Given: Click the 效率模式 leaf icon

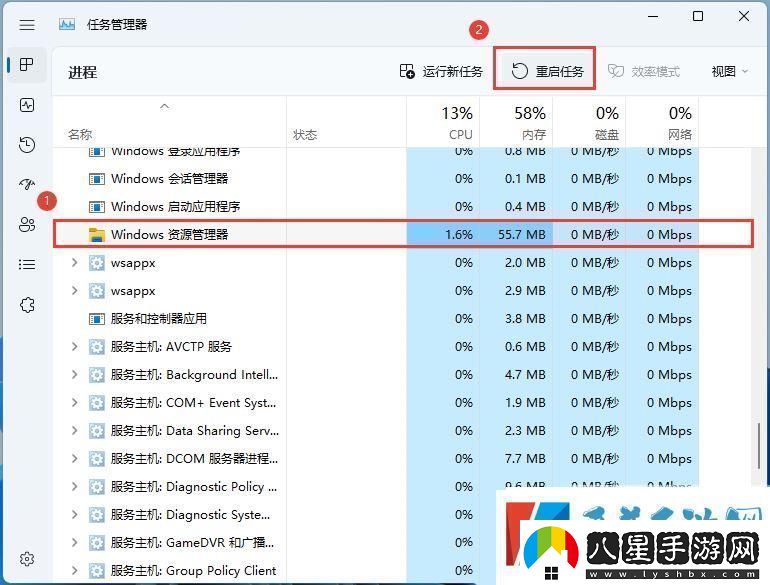Looking at the screenshot, I should (x=616, y=71).
